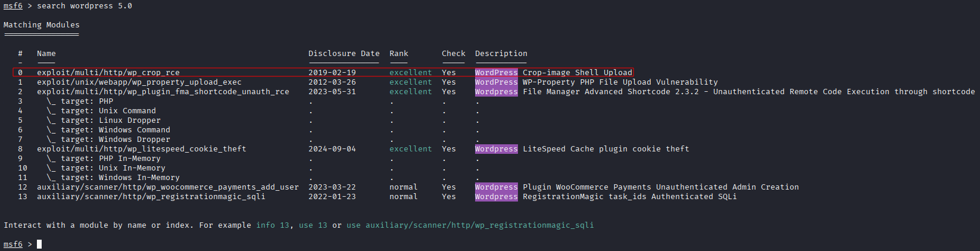This screenshot has height=251, width=980.
Task: Click index number 8 for litespeed module
Action: (20, 149)
